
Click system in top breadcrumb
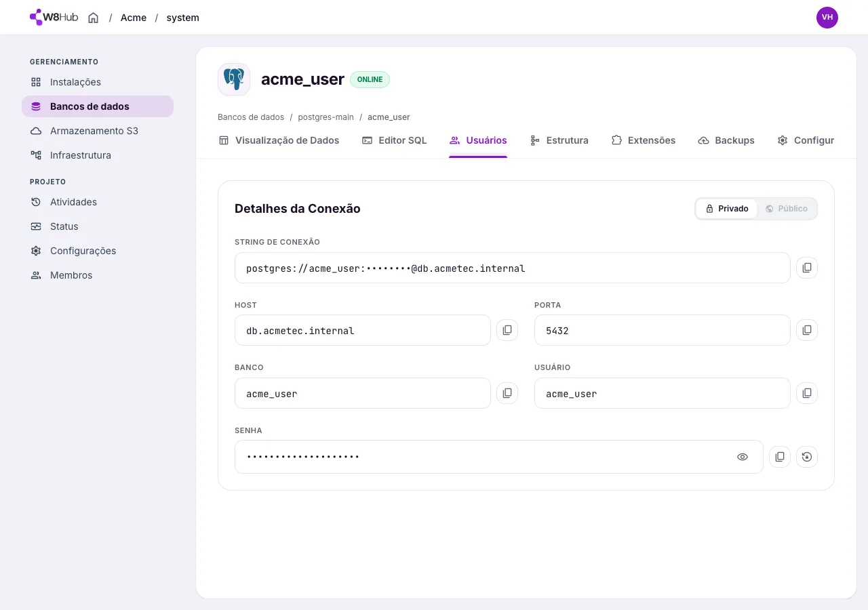(182, 18)
